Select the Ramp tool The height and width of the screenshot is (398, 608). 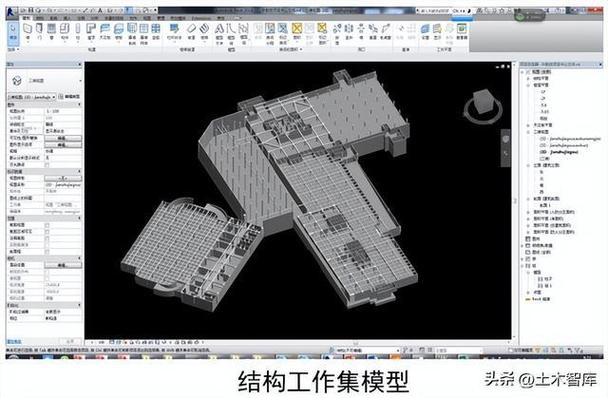[192, 31]
